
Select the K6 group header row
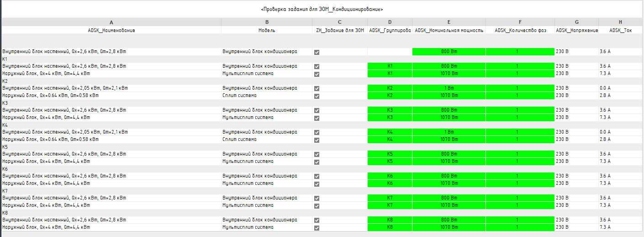pyautogui.click(x=322, y=169)
